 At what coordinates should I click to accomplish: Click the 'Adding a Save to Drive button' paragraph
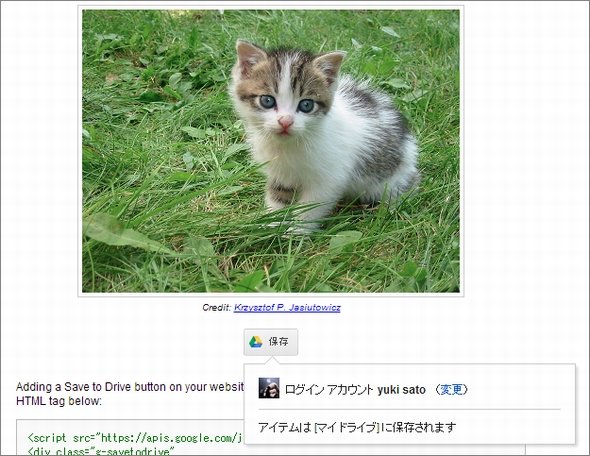point(130,394)
